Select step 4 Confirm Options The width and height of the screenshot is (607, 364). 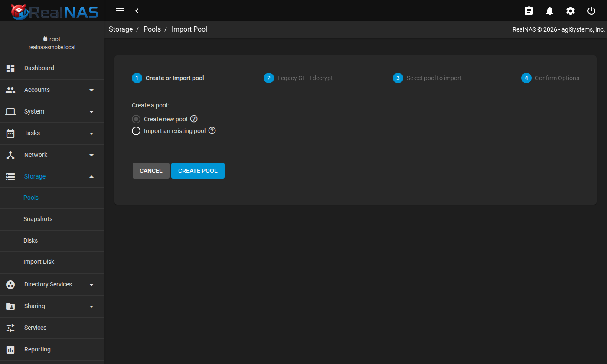click(550, 78)
